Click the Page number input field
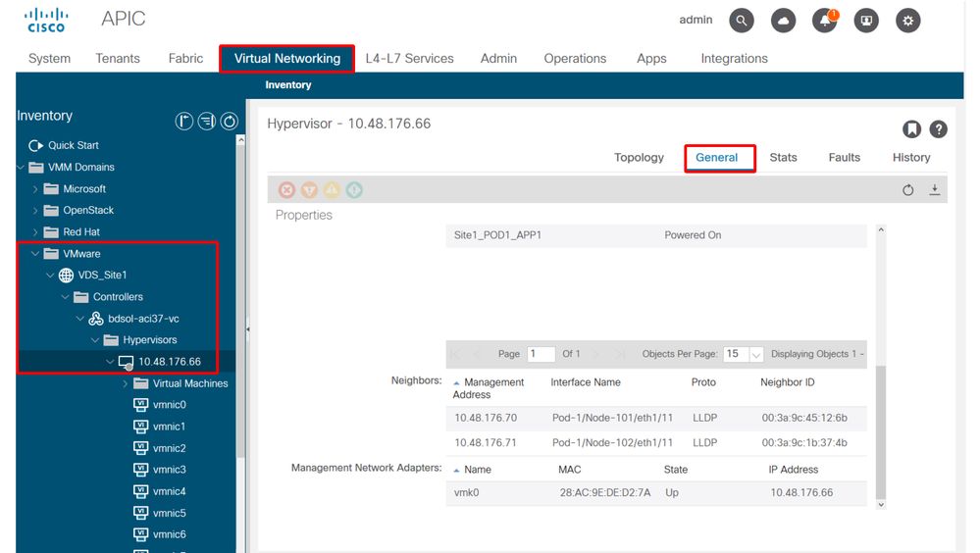This screenshot has width=980, height=553. [x=542, y=354]
